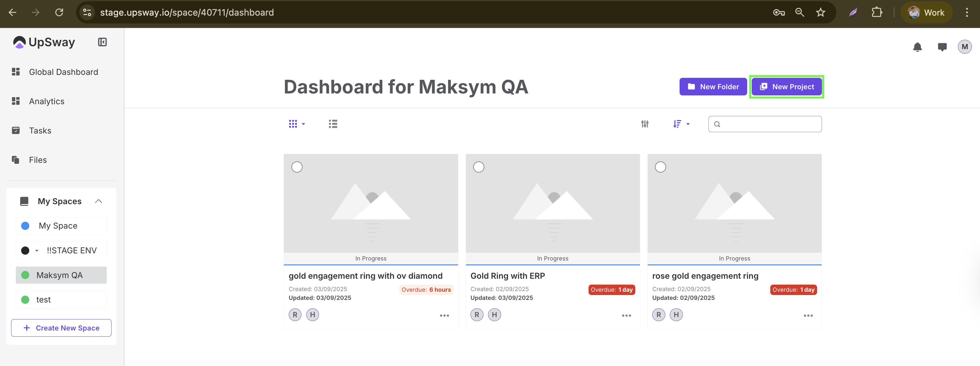The height and width of the screenshot is (366, 980).
Task: Open grid view options dropdown
Action: (297, 124)
